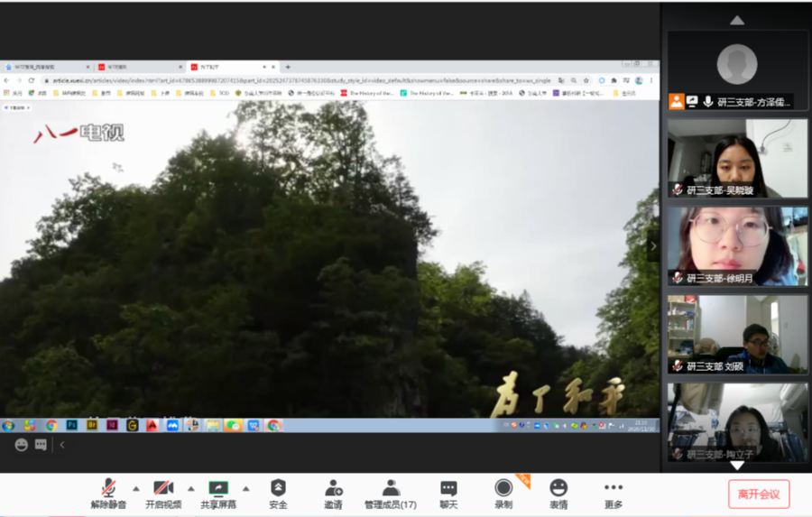
Task: Expand audio options arrow beside 解除静音
Action: point(136,488)
